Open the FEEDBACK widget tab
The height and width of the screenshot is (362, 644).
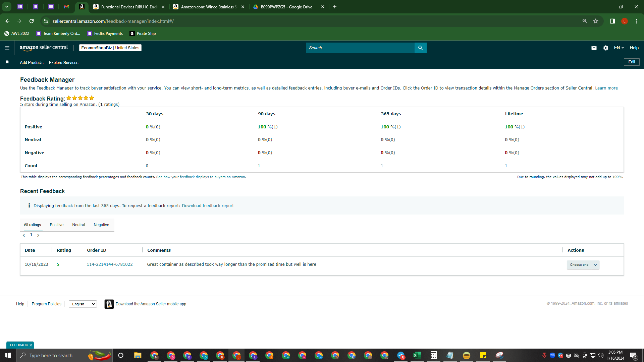(x=19, y=345)
